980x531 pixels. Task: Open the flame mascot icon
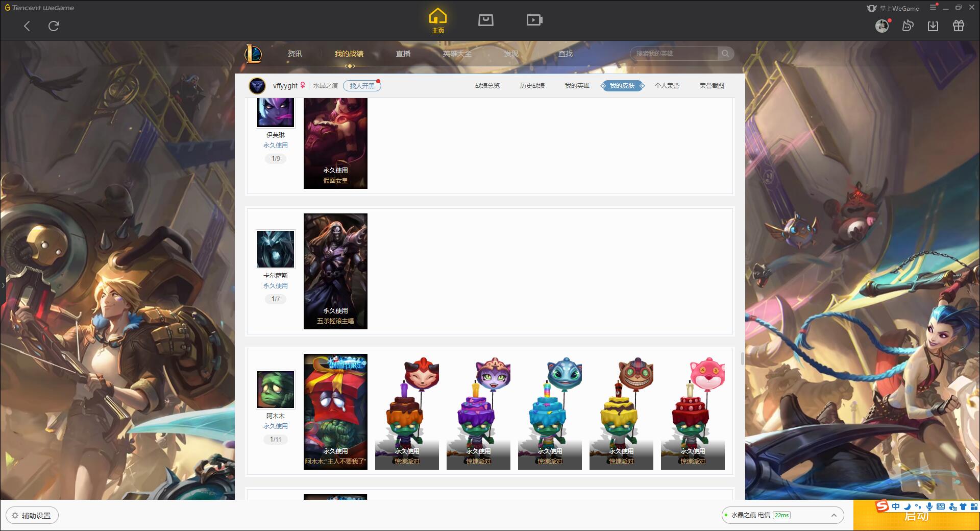click(x=908, y=26)
